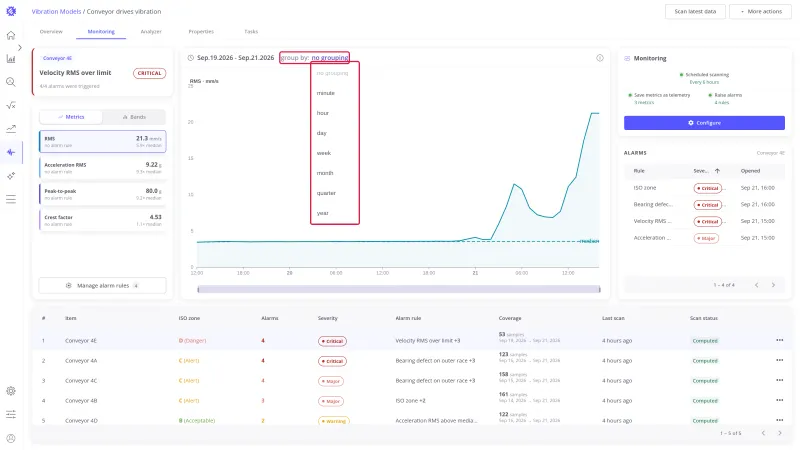Click the app logo at top left
Viewport: 800px width, 450px height.
[x=11, y=11]
